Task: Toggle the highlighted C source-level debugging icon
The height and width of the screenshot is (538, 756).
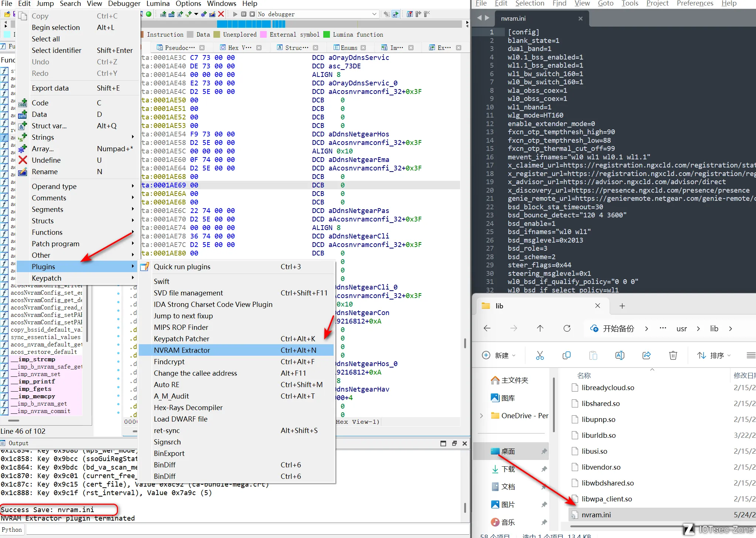Action: pyautogui.click(x=396, y=14)
